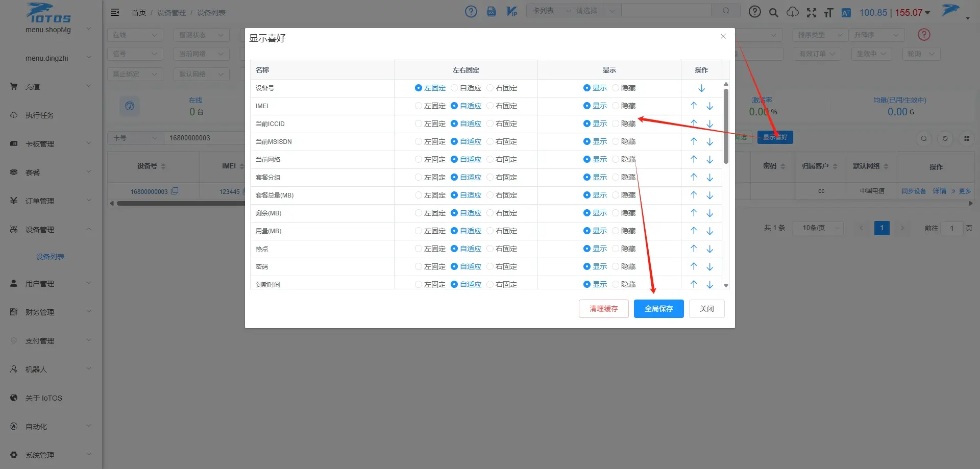
Task: Select 左固定 for 设备号
Action: coord(430,88)
